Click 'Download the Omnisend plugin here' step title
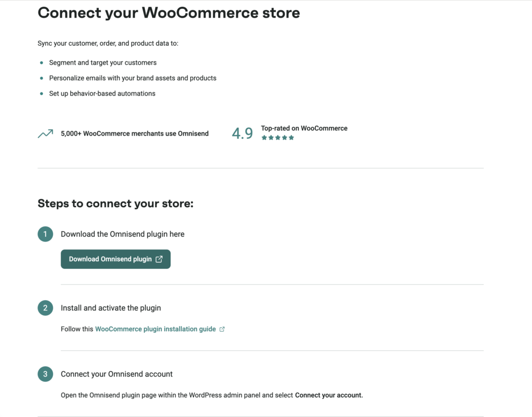 coord(123,234)
